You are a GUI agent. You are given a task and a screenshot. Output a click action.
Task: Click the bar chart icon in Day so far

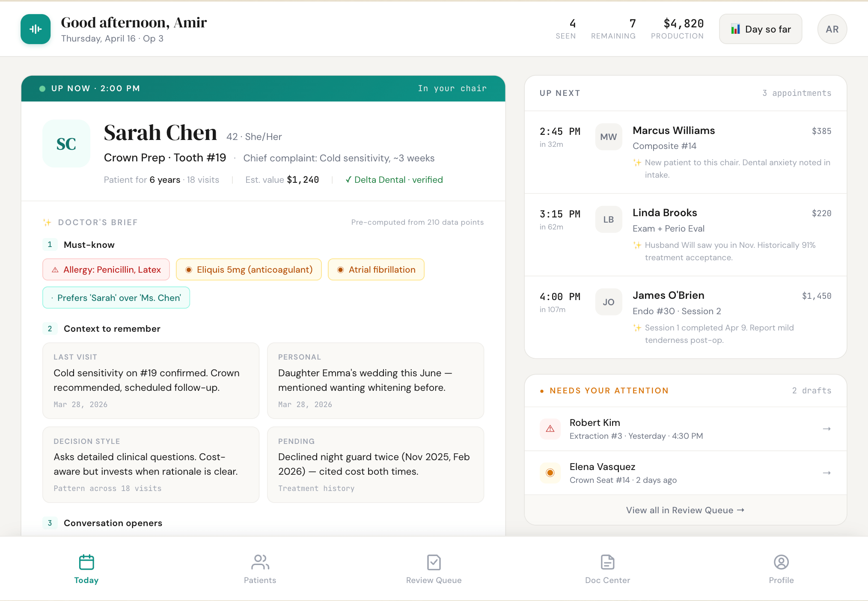coord(735,29)
